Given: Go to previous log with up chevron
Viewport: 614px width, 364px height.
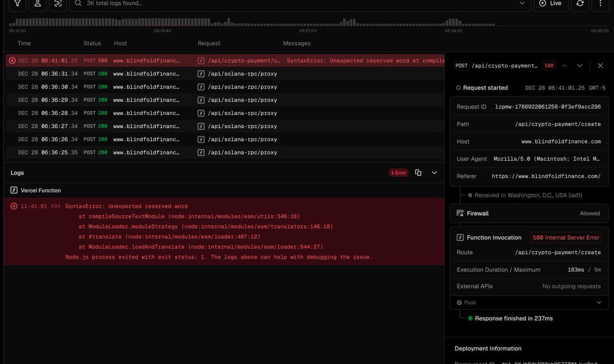Looking at the screenshot, I should [564, 65].
